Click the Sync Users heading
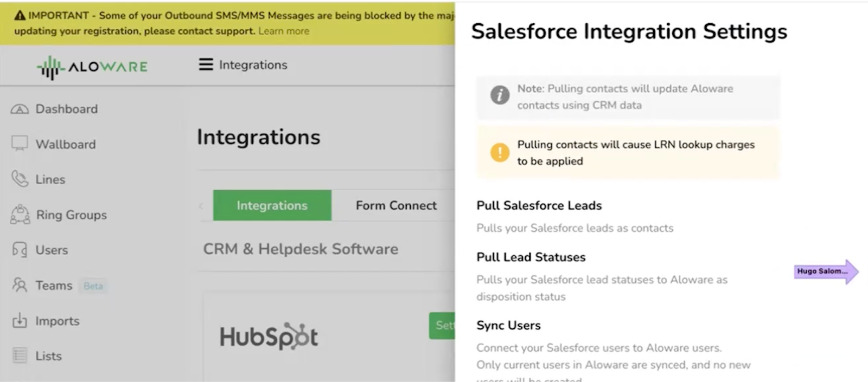Screen dimensions: 868x382 (508, 325)
